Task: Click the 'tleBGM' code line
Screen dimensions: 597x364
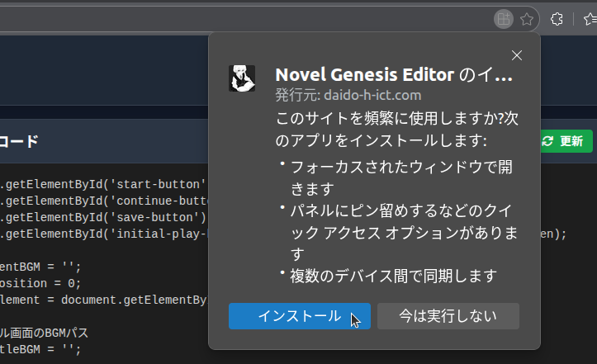Action: (x=41, y=349)
